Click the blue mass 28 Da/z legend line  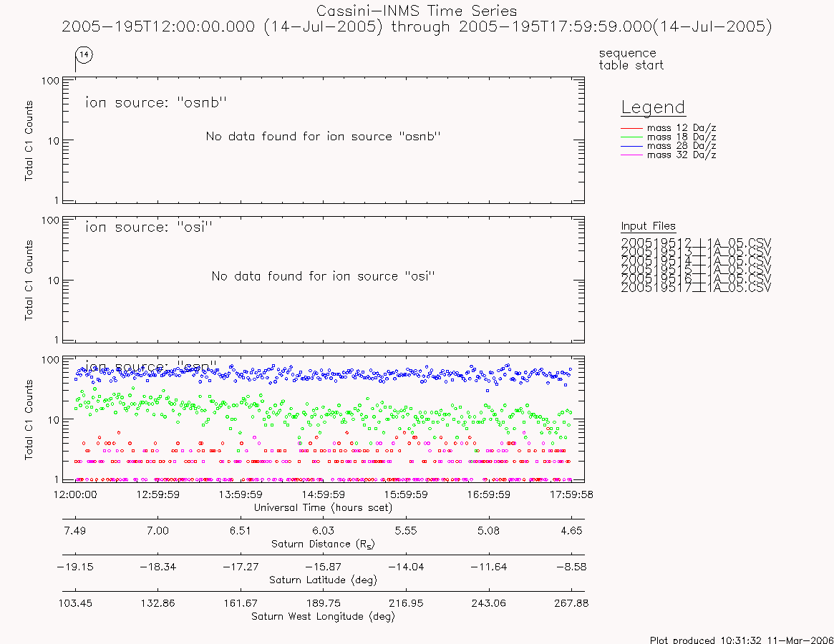(x=632, y=146)
